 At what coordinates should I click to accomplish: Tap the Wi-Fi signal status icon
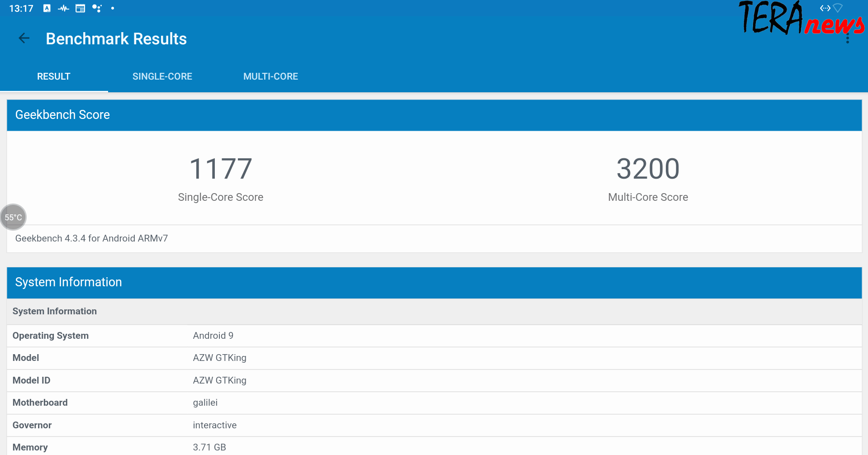coord(838,8)
